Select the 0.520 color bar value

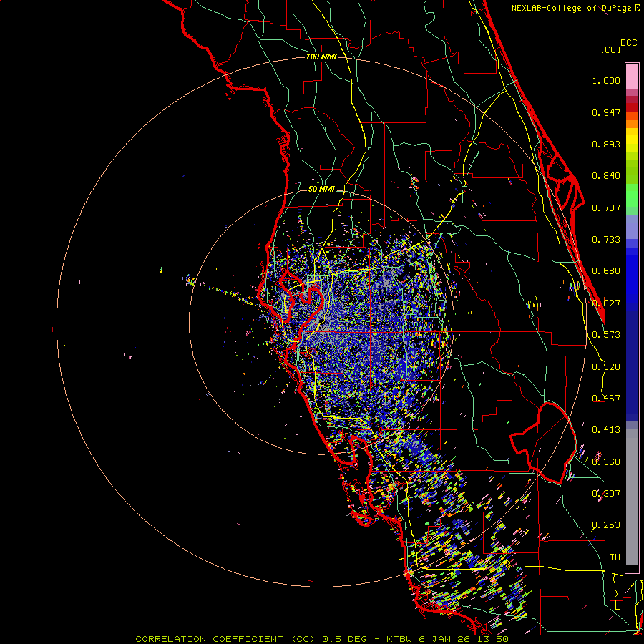click(x=606, y=367)
